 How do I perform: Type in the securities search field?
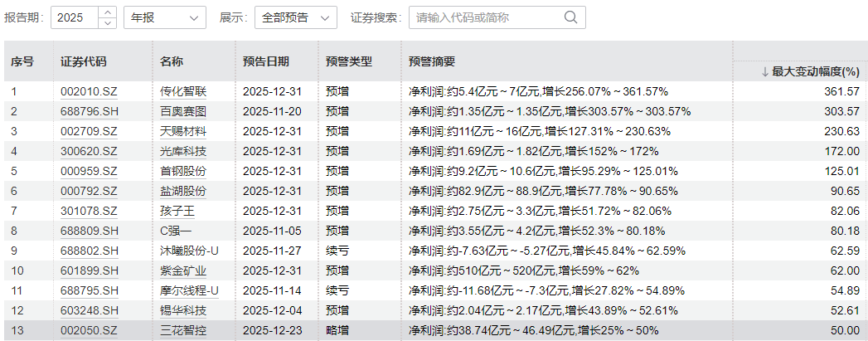coord(485,17)
